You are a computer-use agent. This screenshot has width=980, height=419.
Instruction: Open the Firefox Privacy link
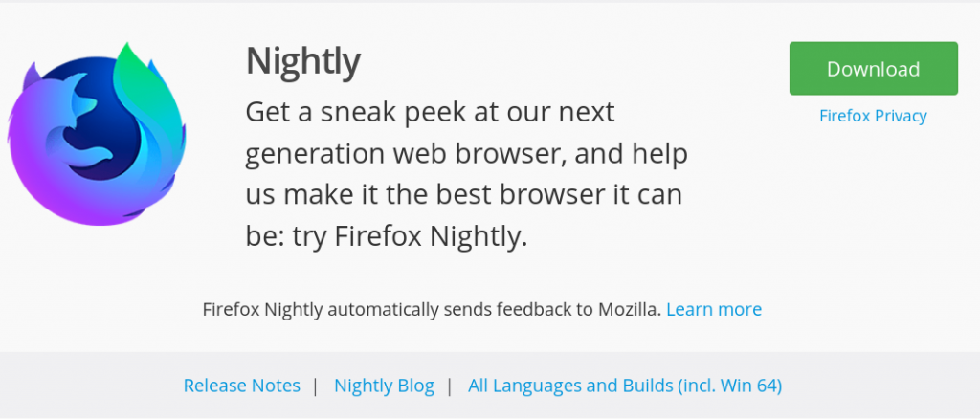(x=873, y=116)
